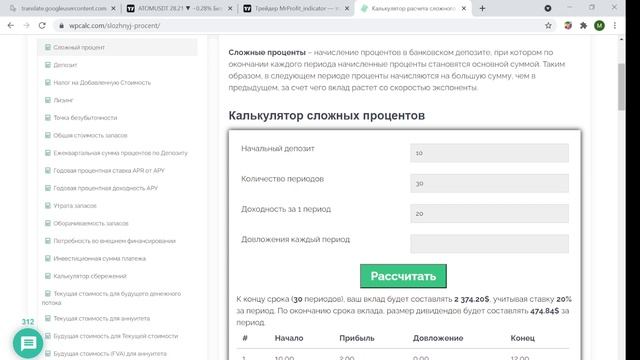
Task: Open Лизинг calculator link
Action: tap(63, 100)
